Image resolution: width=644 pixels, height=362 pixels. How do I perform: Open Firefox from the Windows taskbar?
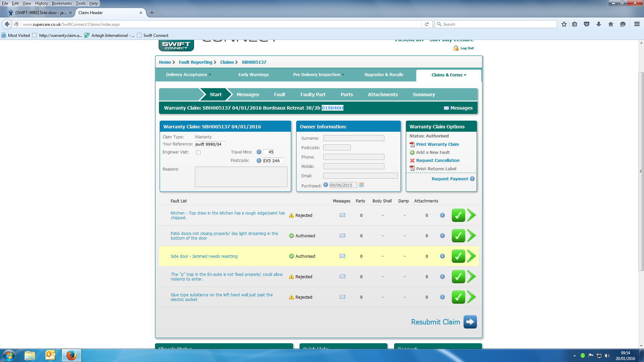pyautogui.click(x=71, y=355)
